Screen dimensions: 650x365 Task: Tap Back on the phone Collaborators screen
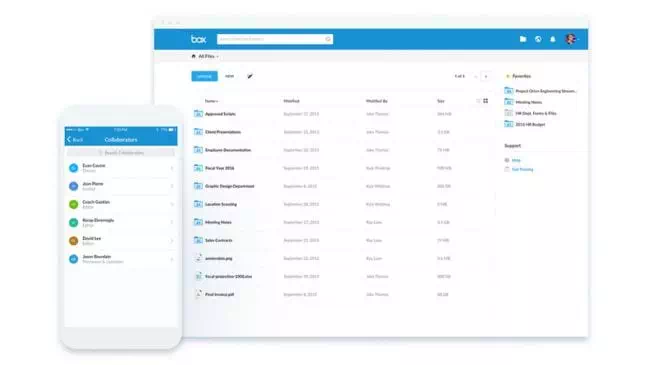[75, 140]
